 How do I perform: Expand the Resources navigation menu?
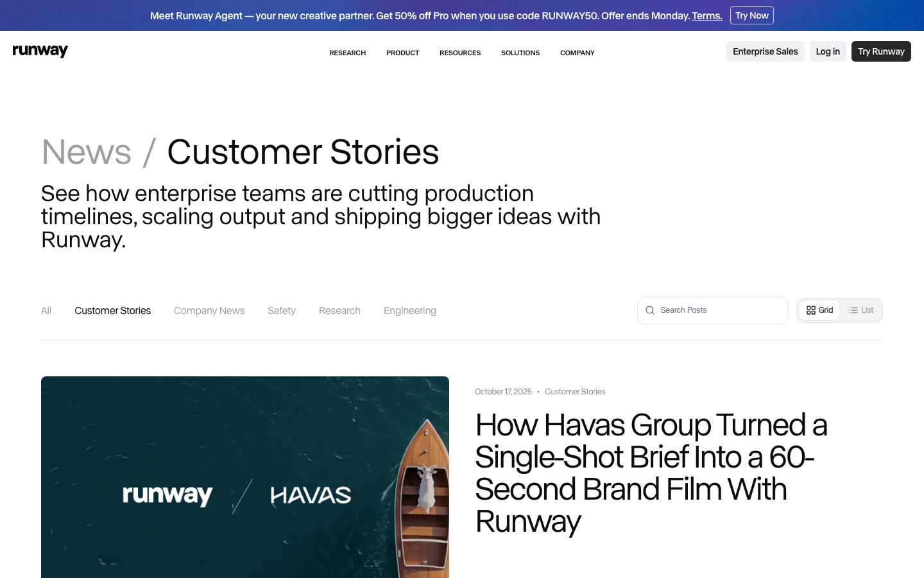coord(460,53)
